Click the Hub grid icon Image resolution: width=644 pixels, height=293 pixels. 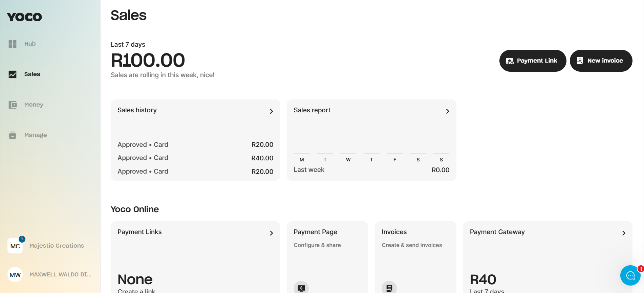[13, 44]
